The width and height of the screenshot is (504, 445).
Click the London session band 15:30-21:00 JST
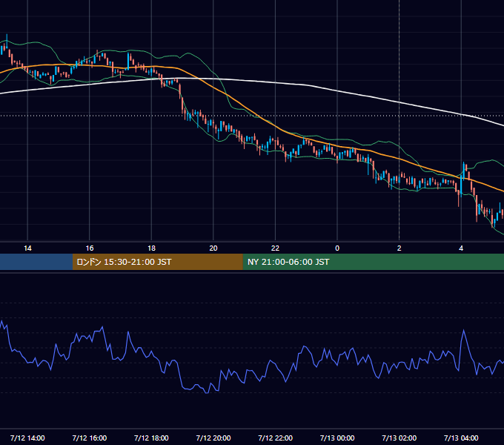click(157, 262)
